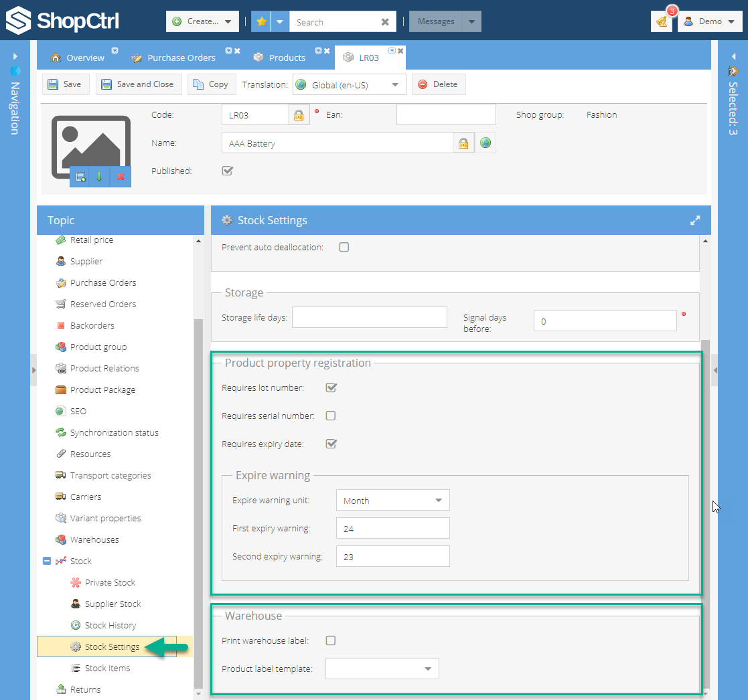
Task: Click the First expiry warning field
Action: click(392, 528)
